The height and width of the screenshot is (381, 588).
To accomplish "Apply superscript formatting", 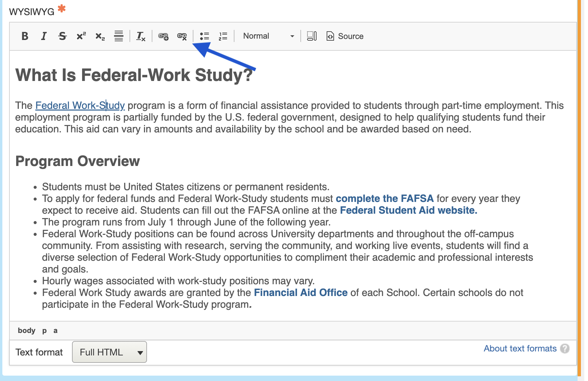I will [81, 36].
